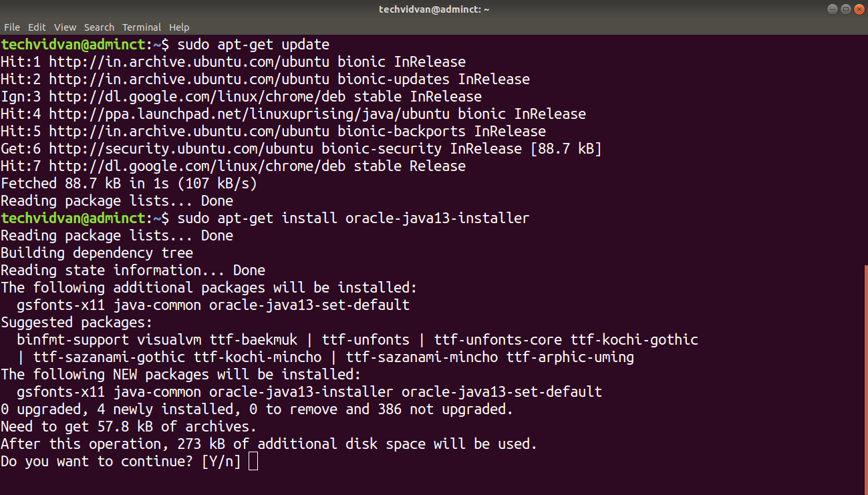Open the View menu
Screen dimensions: 868x495
(x=65, y=27)
